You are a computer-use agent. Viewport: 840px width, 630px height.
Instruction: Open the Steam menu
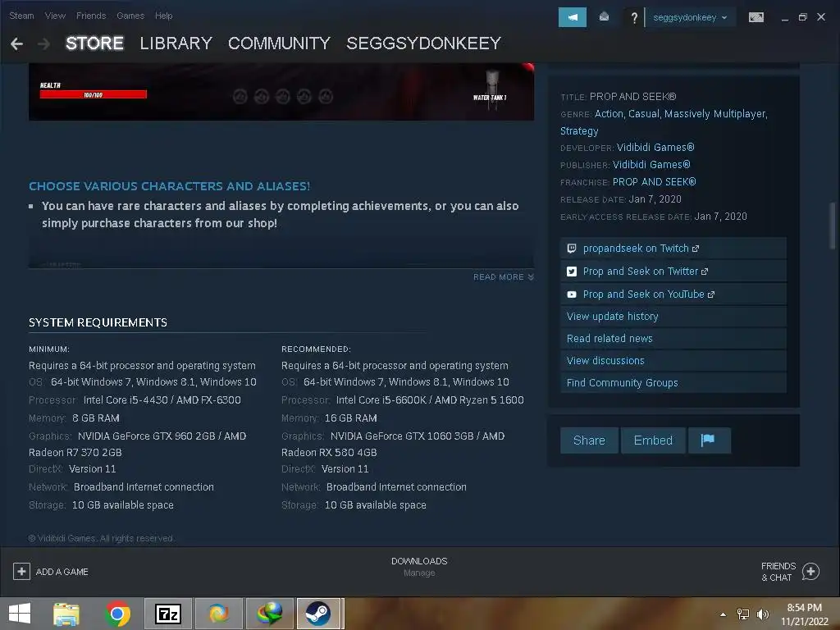(x=21, y=16)
